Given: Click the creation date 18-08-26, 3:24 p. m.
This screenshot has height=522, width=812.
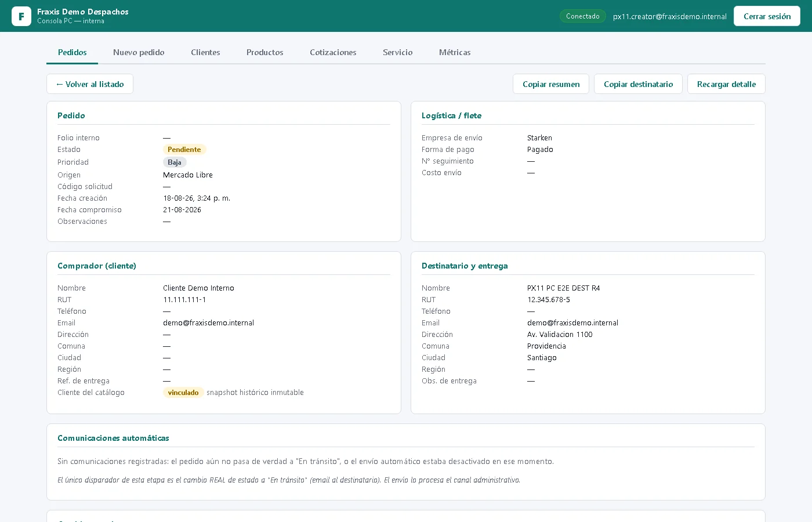Looking at the screenshot, I should pos(197,198).
